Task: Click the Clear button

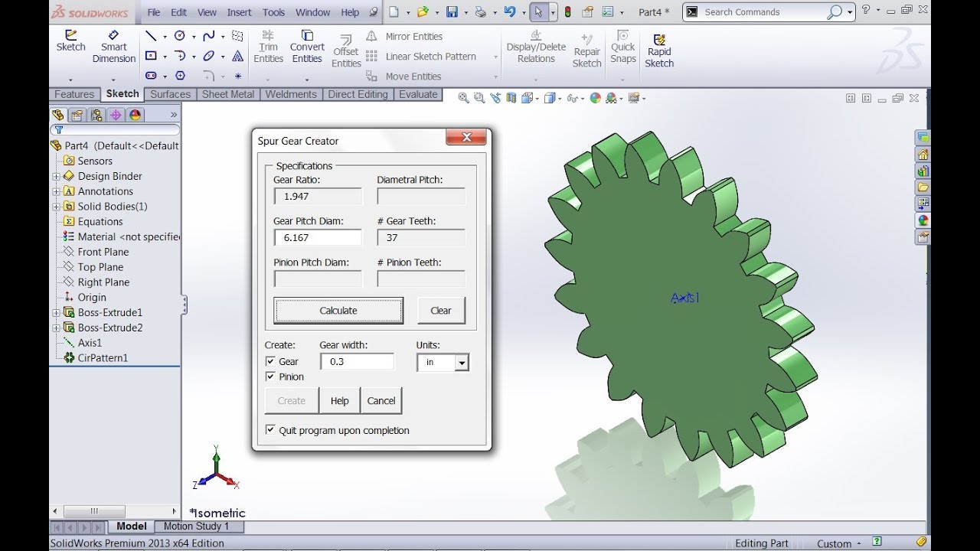Action: (441, 311)
